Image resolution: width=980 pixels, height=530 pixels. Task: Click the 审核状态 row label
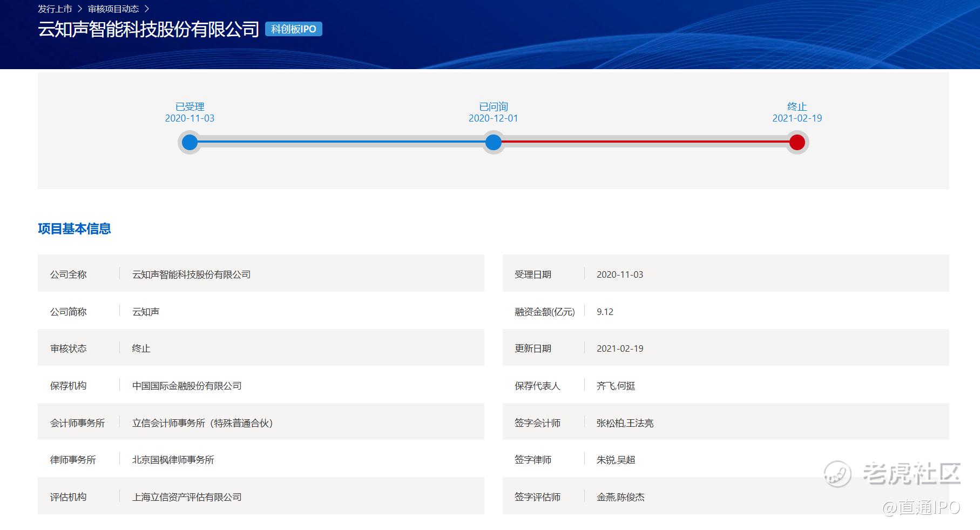69,348
